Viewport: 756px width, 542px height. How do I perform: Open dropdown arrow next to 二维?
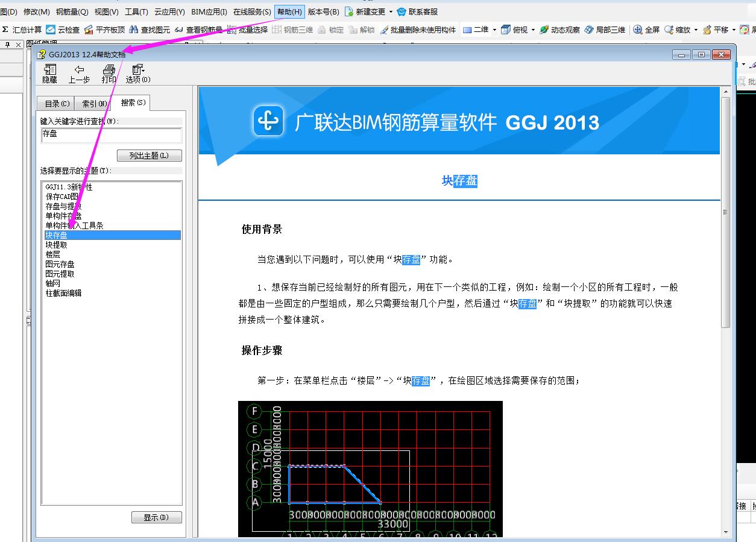[494, 30]
